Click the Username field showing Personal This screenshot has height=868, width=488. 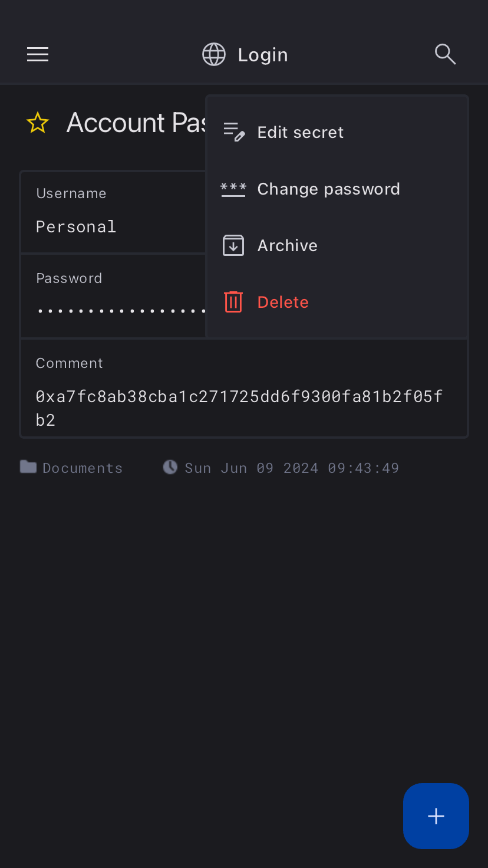112,213
